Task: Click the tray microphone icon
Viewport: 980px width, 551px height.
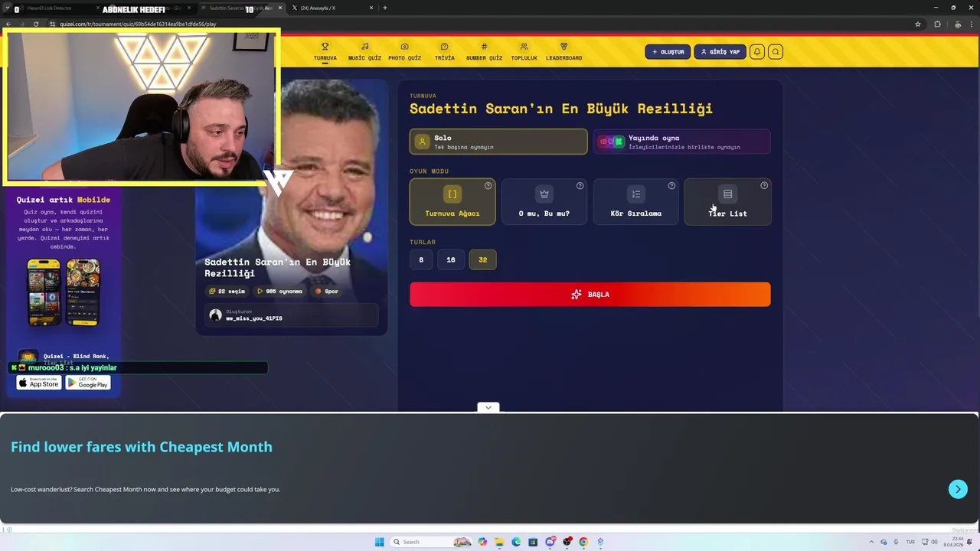Action: click(x=896, y=542)
